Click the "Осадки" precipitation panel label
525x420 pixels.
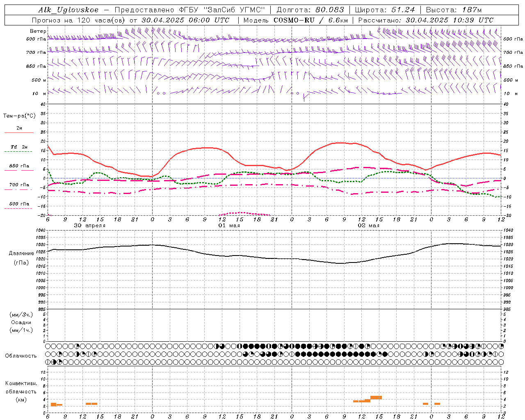(x=21, y=322)
